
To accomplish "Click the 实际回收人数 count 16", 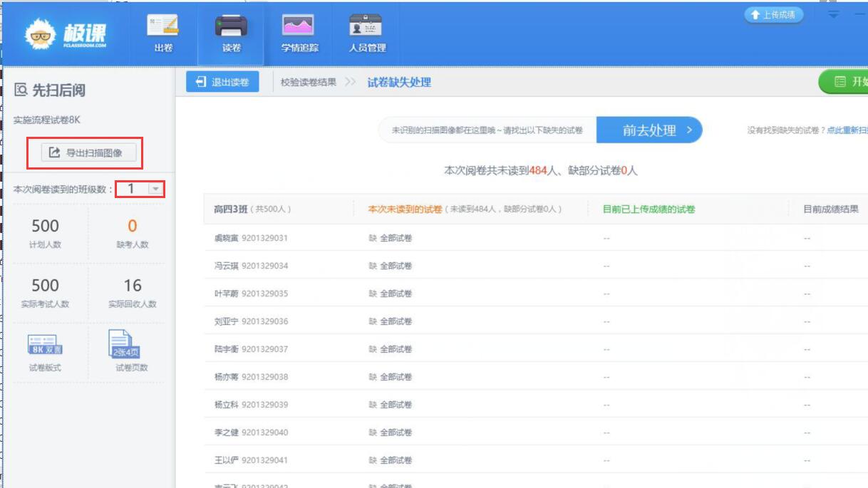I will tap(133, 286).
